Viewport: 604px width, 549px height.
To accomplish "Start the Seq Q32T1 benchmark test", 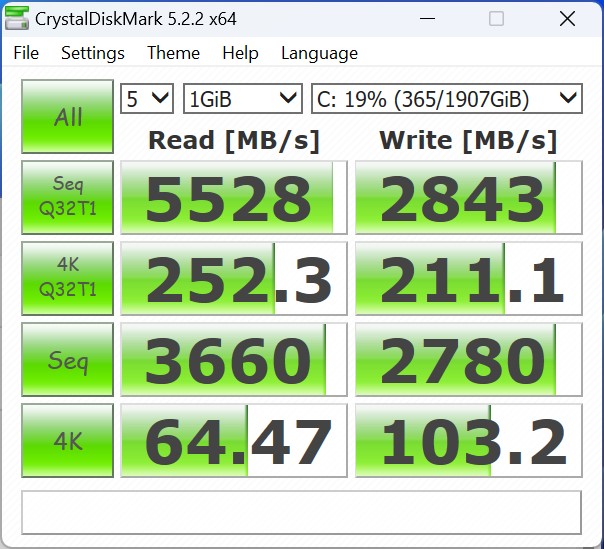I will (x=68, y=196).
